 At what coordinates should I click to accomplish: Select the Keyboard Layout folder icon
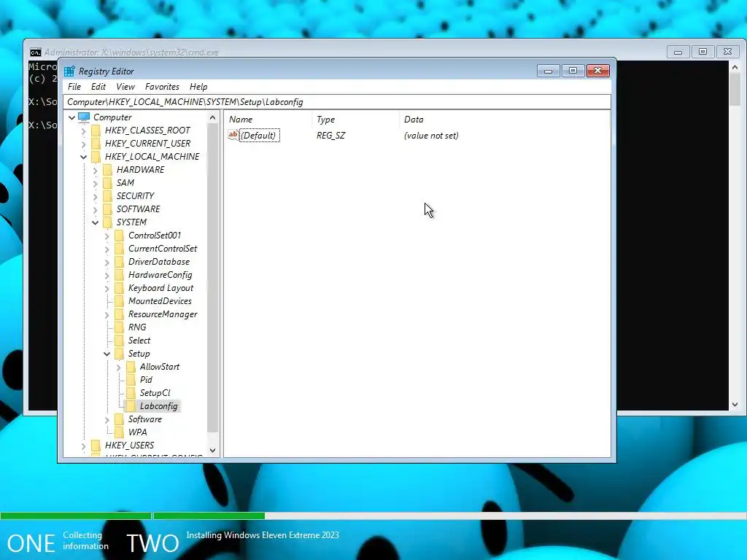[x=119, y=288]
